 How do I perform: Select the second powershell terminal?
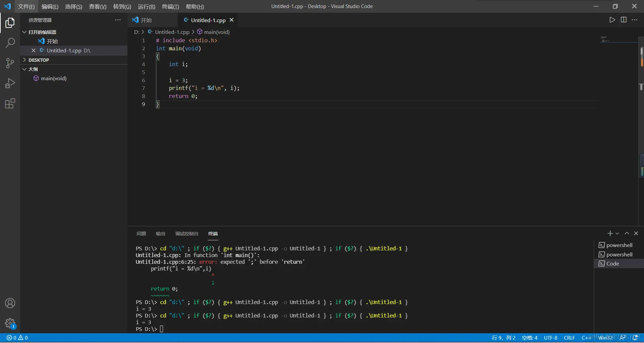point(619,254)
